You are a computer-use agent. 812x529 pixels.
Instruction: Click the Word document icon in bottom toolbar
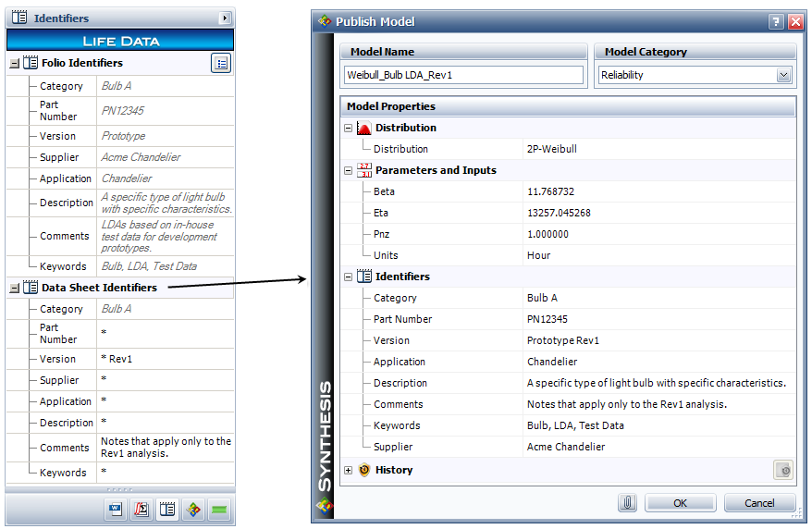(116, 510)
